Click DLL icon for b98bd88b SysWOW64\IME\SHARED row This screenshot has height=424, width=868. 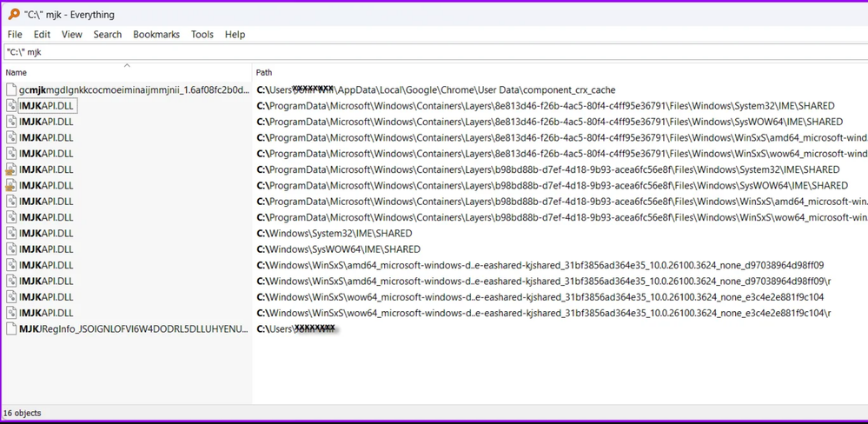11,185
